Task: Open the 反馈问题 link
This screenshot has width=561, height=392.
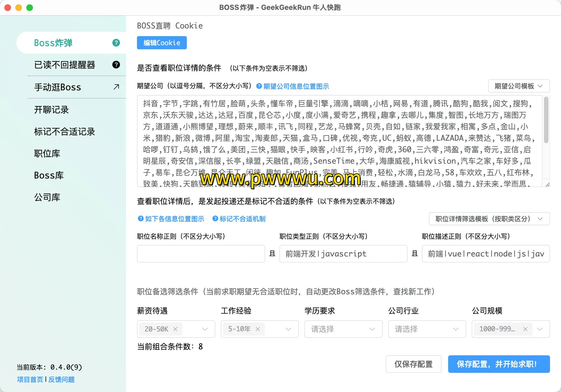Action: click(x=61, y=379)
